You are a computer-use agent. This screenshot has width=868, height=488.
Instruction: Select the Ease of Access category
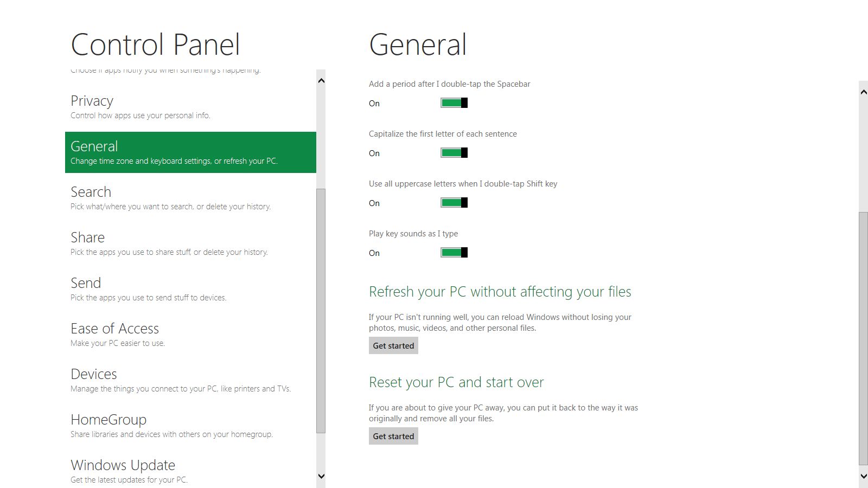point(190,335)
